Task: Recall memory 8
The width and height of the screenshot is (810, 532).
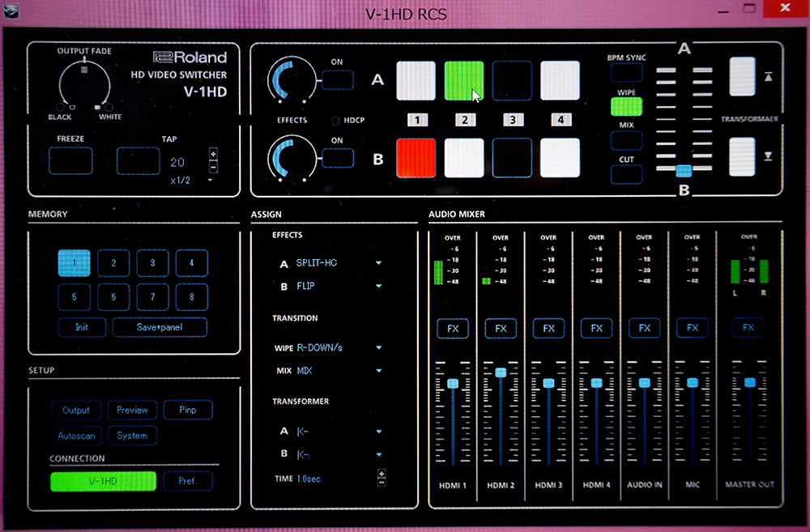Action: (x=192, y=297)
